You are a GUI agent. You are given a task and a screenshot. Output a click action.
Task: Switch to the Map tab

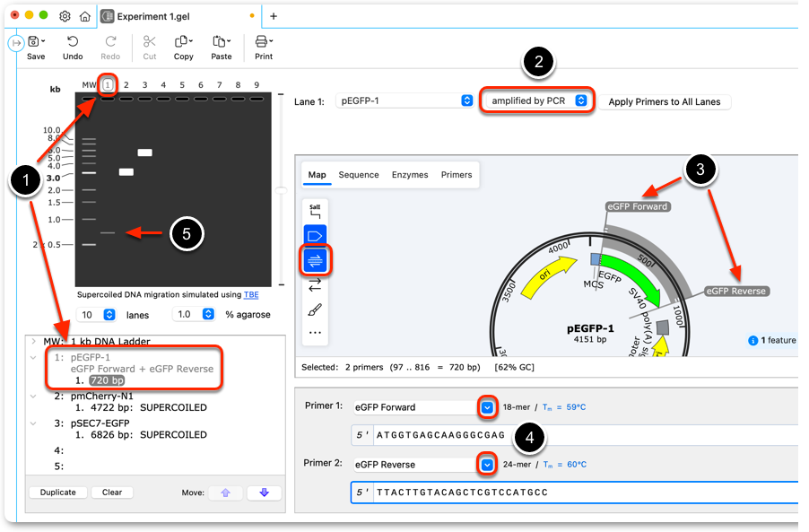(x=317, y=175)
